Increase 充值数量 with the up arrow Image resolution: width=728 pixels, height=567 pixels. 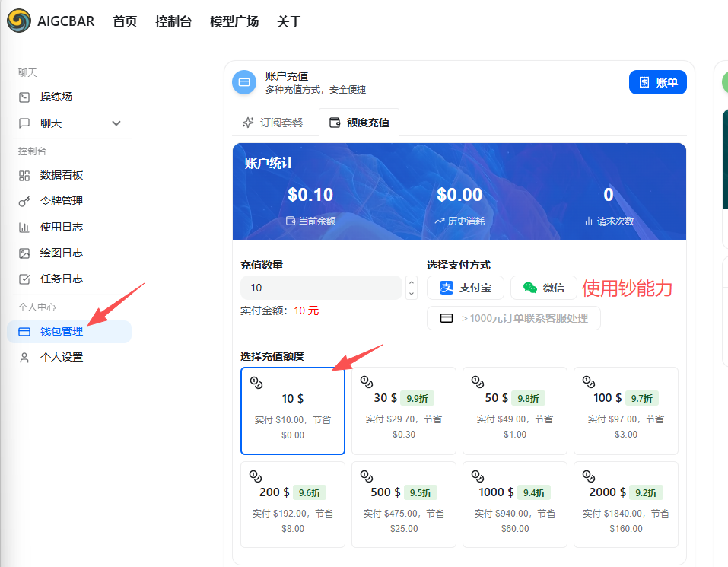point(412,282)
